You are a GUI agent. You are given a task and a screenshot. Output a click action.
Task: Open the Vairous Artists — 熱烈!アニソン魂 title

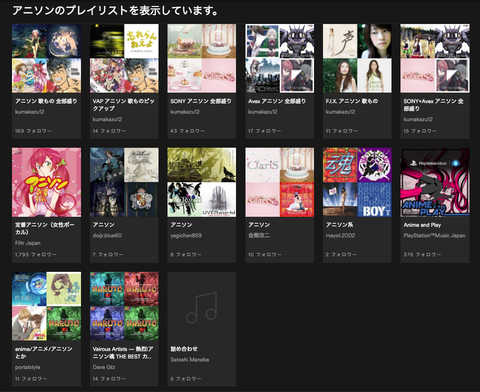coord(123,352)
